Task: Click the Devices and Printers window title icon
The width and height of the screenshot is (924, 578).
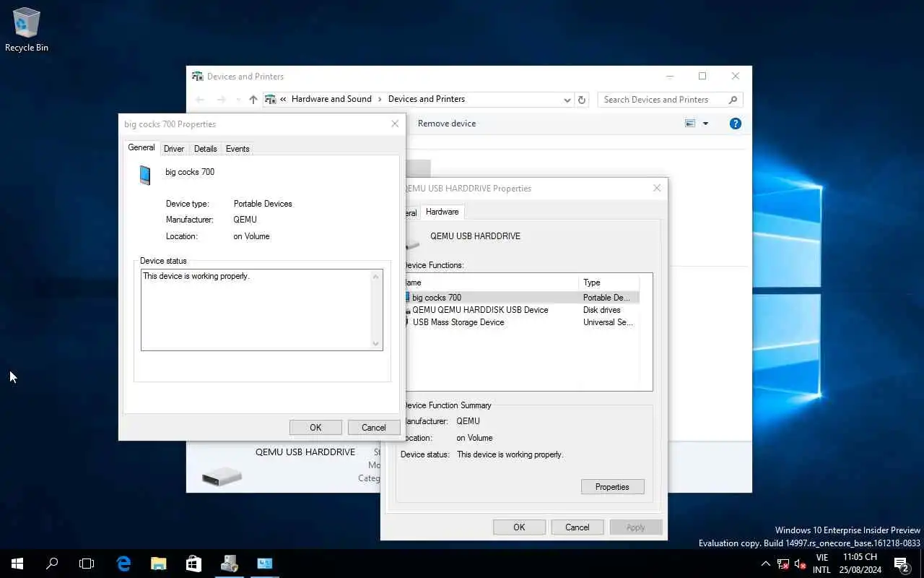Action: coord(197,76)
